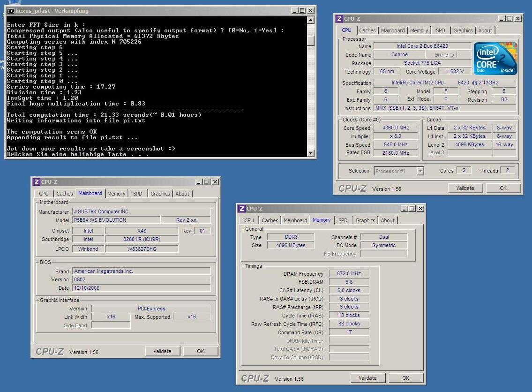This screenshot has height=392, width=532.
Task: Maximize the hexus_pifast console window
Action: click(302, 11)
